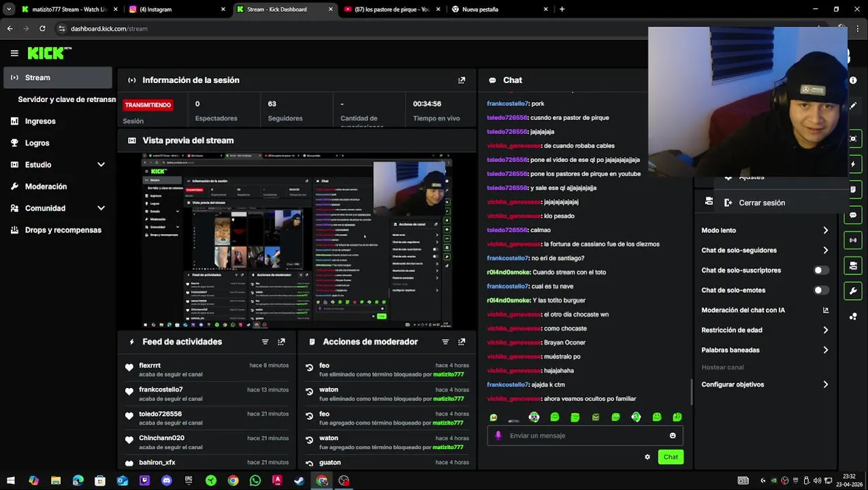Pop out the Acciones de moderador panel

click(462, 342)
